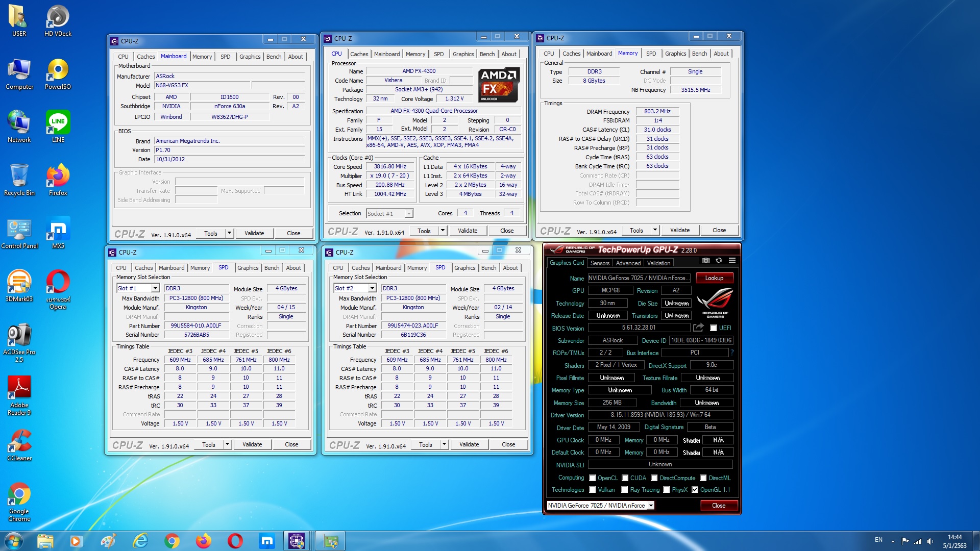980x551 pixels.
Task: Click the CPU-Z taskbar button
Action: click(297, 541)
